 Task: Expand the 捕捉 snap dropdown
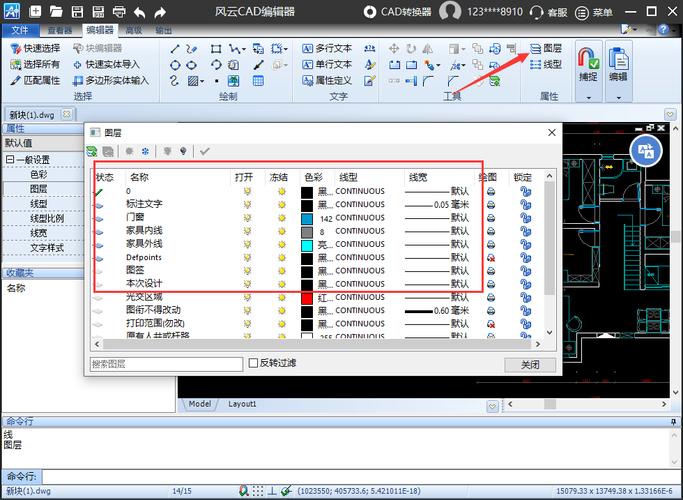[588, 98]
